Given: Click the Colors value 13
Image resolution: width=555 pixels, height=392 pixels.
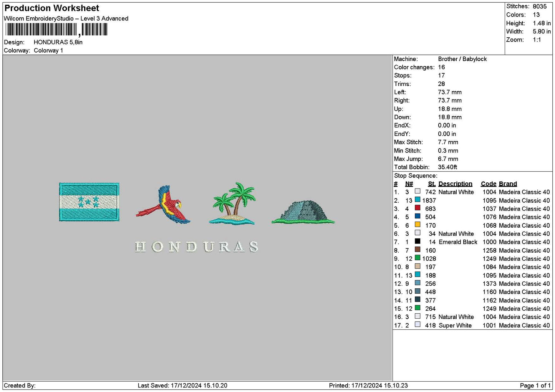Looking at the screenshot, I should pos(536,15).
